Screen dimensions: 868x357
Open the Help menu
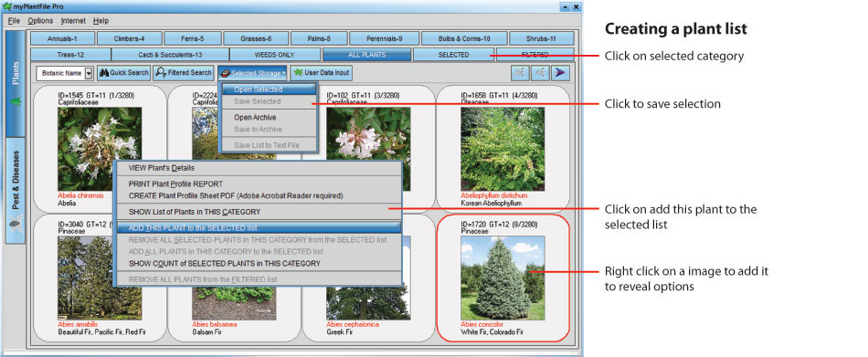coord(101,20)
